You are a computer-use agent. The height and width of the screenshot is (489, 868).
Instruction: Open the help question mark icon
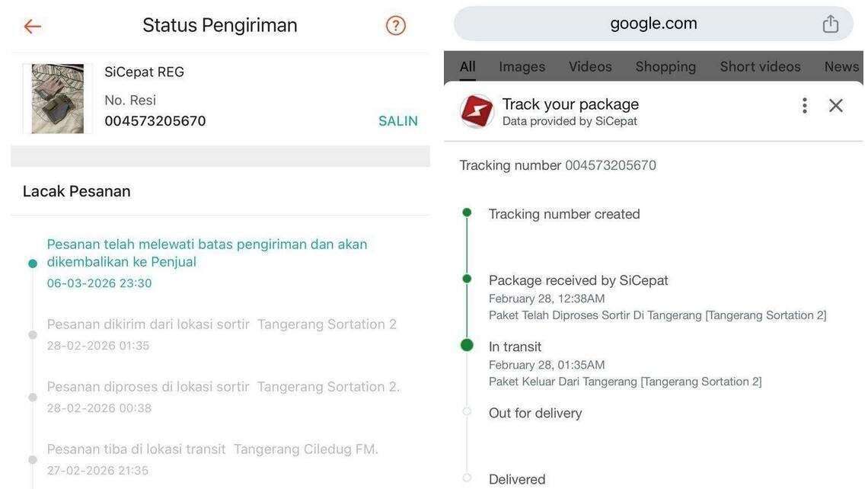coord(395,25)
